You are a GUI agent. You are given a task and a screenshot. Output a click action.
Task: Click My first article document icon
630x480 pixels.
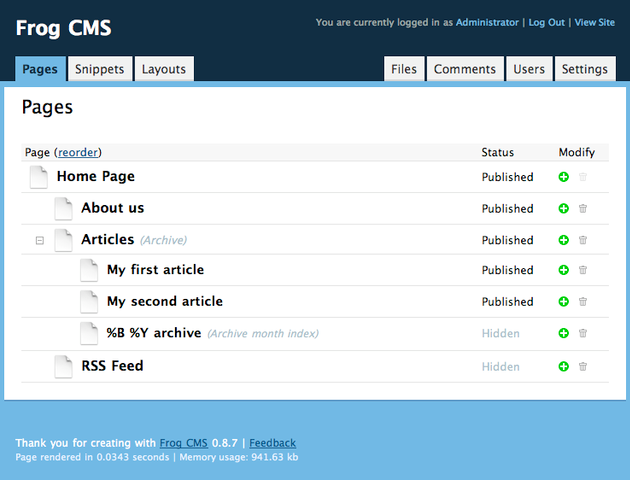coord(89,270)
